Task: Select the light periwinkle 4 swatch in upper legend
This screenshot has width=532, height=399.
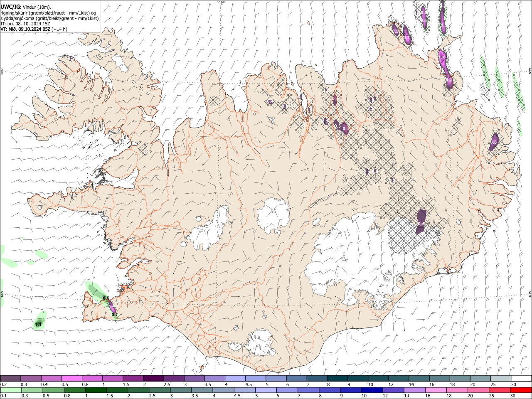Action: (235, 378)
